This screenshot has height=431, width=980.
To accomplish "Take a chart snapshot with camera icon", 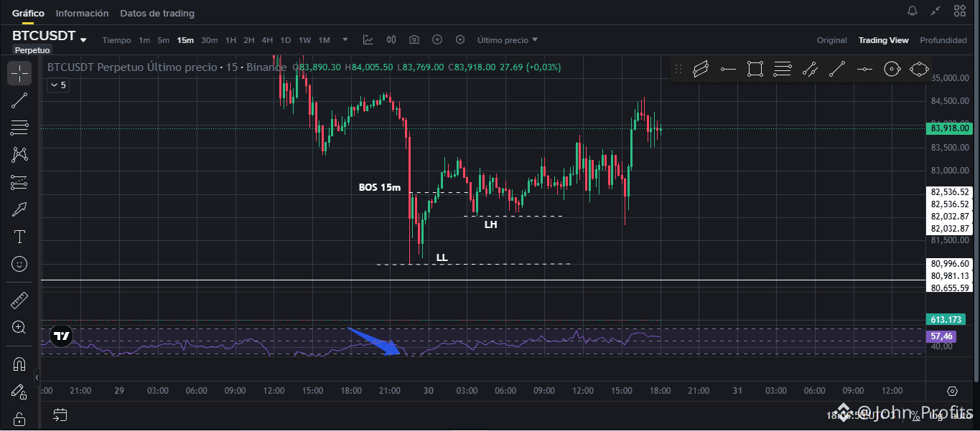I will pos(414,40).
